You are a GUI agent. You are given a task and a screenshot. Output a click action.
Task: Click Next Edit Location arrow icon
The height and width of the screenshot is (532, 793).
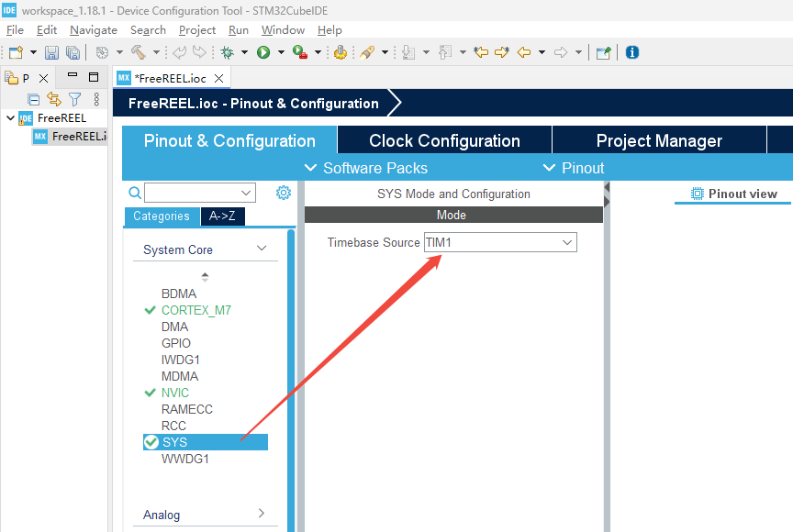(502, 52)
